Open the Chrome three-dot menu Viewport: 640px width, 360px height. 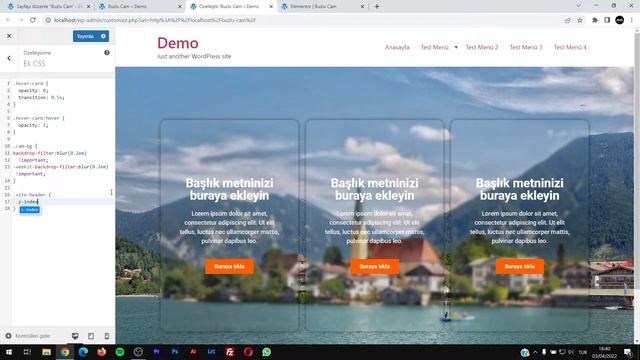(x=632, y=20)
